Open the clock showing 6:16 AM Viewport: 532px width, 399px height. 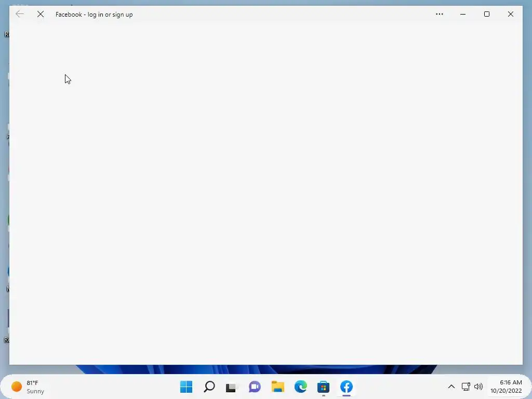pyautogui.click(x=506, y=387)
